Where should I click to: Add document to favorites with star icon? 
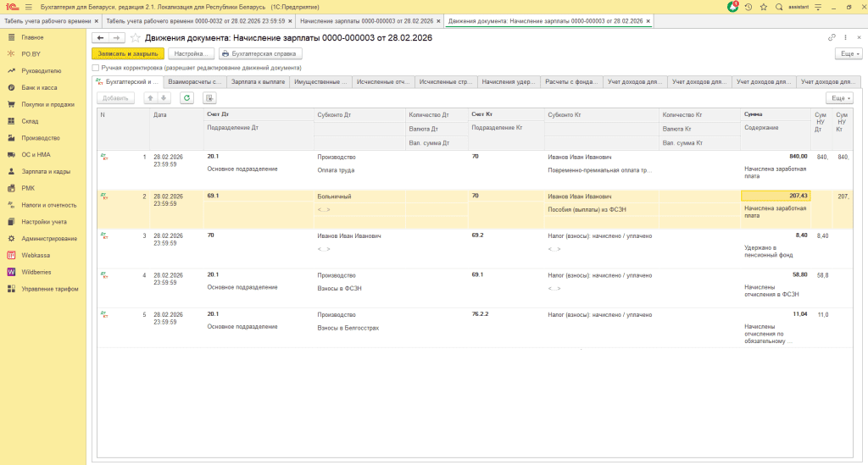tap(136, 38)
